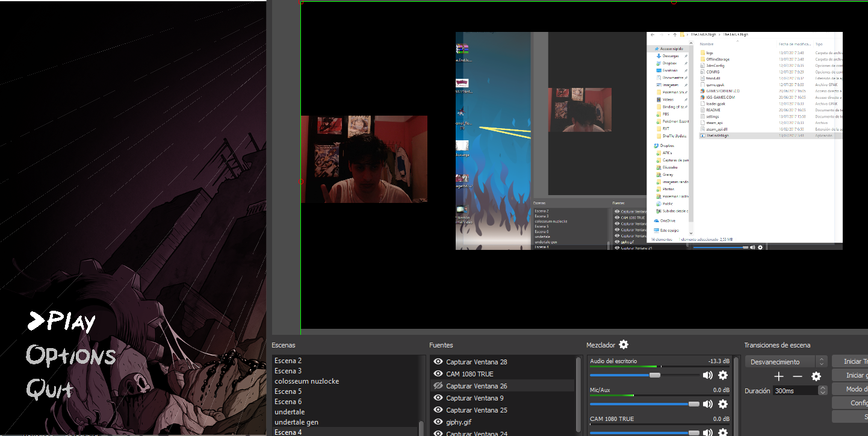
Task: Select source name Capturar Ventana 26
Action: coord(477,386)
